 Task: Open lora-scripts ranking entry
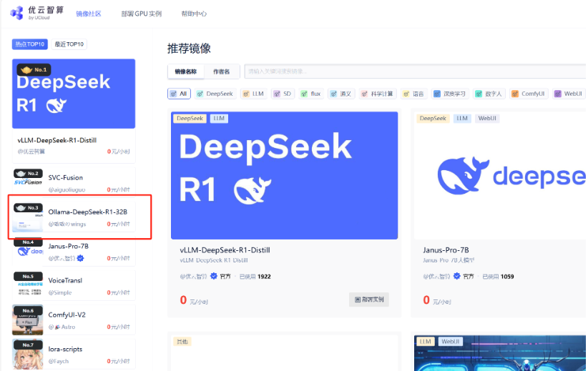(x=65, y=349)
